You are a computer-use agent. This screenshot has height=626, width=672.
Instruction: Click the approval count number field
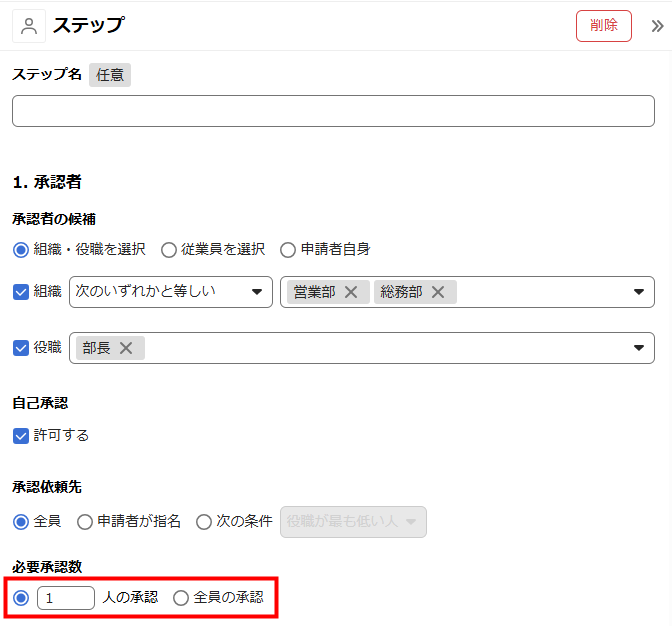click(x=66, y=598)
